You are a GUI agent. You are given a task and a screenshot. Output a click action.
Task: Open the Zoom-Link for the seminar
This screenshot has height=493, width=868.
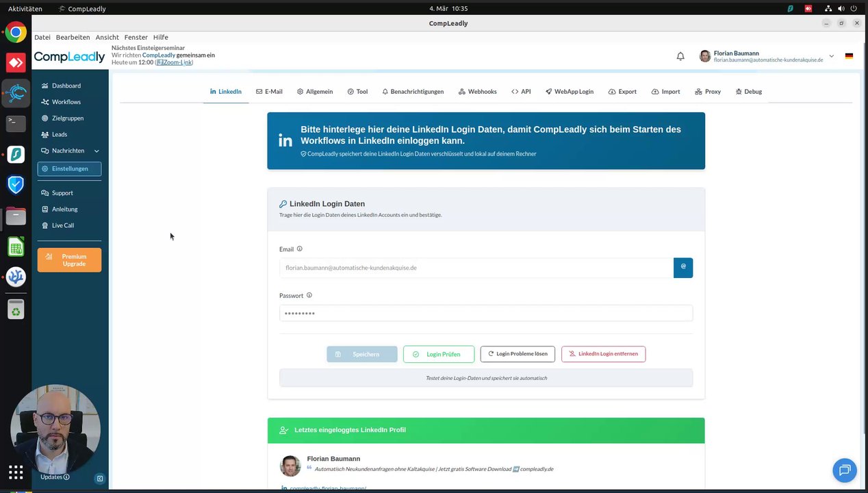pos(175,62)
